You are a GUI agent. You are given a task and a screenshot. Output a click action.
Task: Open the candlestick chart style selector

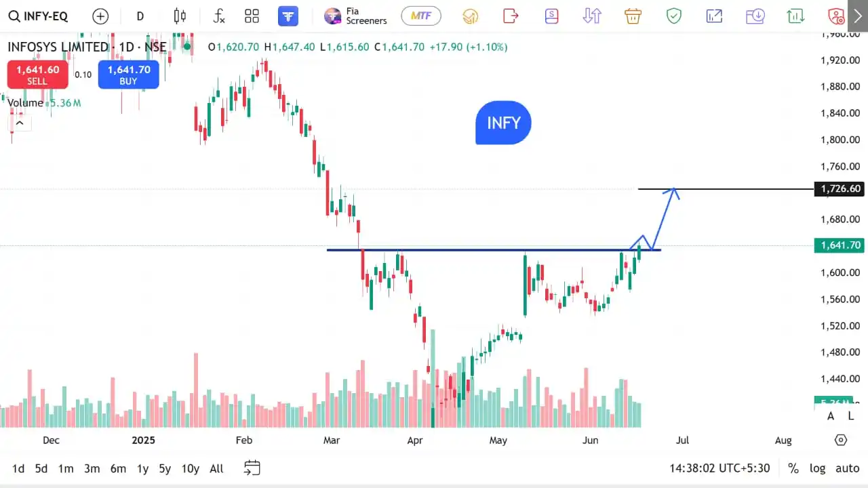[180, 16]
